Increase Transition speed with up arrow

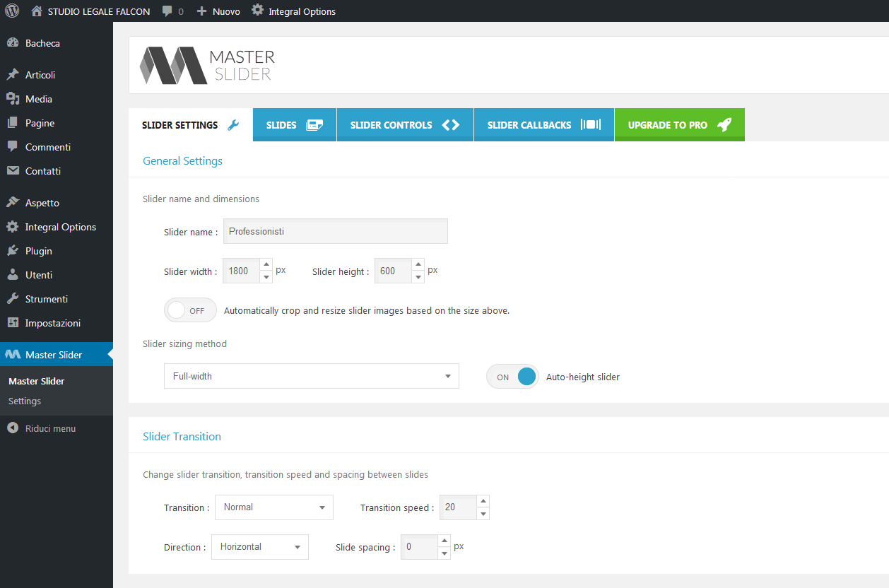click(x=483, y=501)
